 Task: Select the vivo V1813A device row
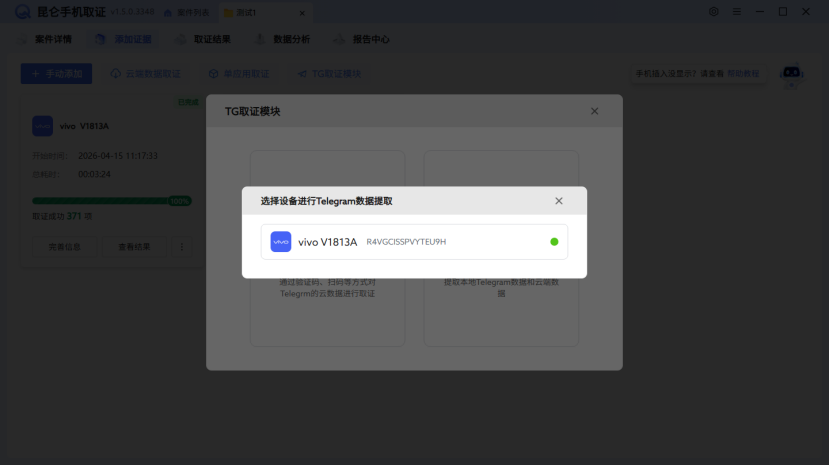pyautogui.click(x=414, y=242)
